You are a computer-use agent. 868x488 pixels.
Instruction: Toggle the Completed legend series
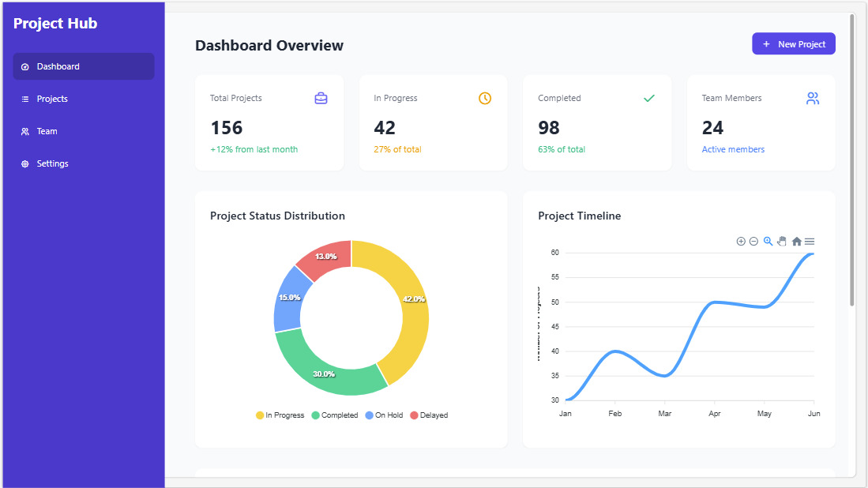pyautogui.click(x=335, y=415)
